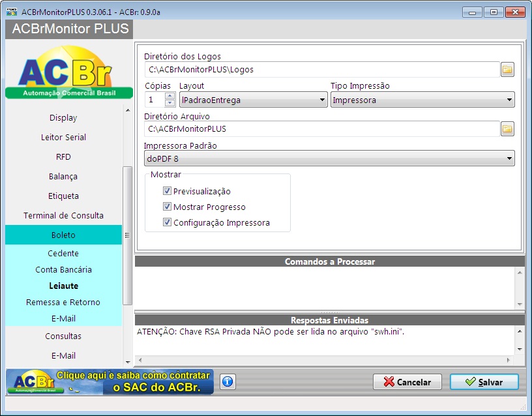Uncheck Mostrar Progresso option
Viewport: 532px width, 416px height.
click(x=167, y=206)
